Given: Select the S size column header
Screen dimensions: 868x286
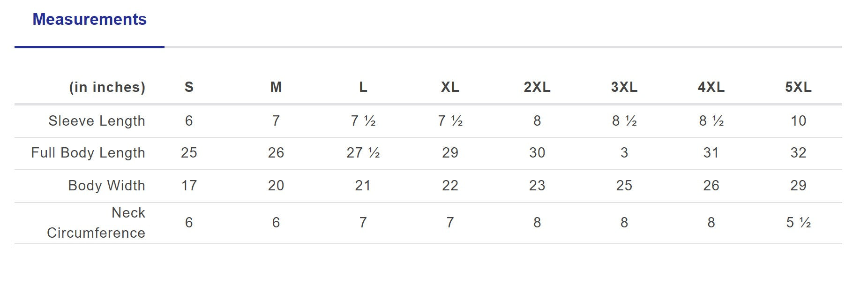Looking at the screenshot, I should pyautogui.click(x=189, y=87).
